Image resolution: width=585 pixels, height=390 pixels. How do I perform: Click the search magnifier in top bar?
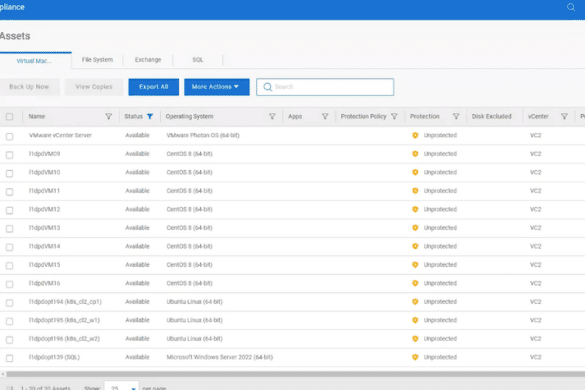coord(571,7)
